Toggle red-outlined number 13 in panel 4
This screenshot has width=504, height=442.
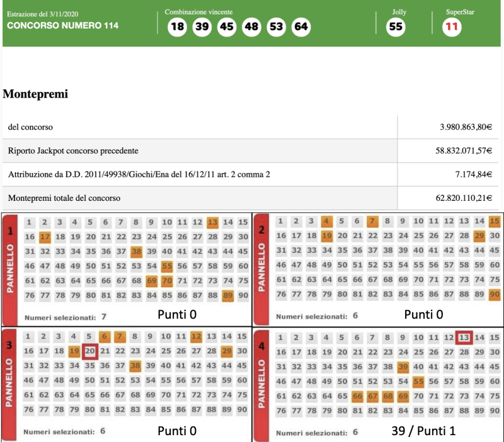(x=464, y=337)
